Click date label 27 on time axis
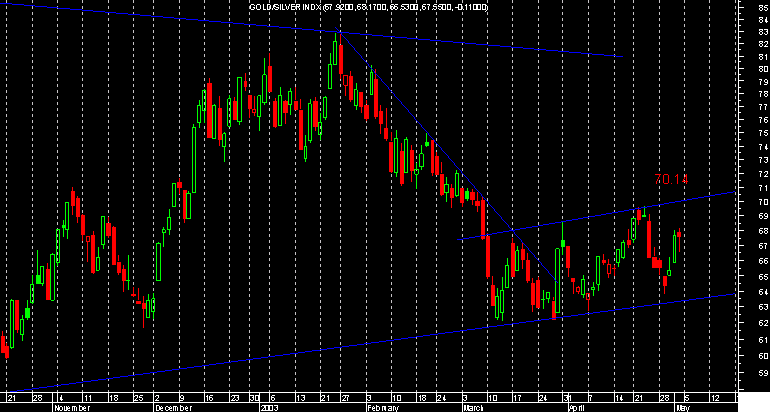Image resolution: width=770 pixels, height=412 pixels. 346,398
